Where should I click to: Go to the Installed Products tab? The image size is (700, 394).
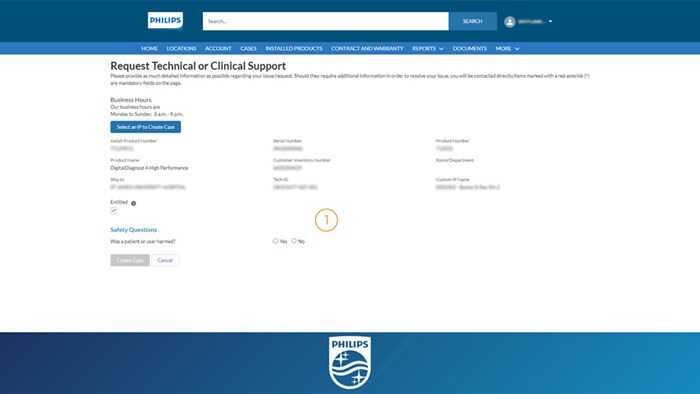click(x=294, y=48)
